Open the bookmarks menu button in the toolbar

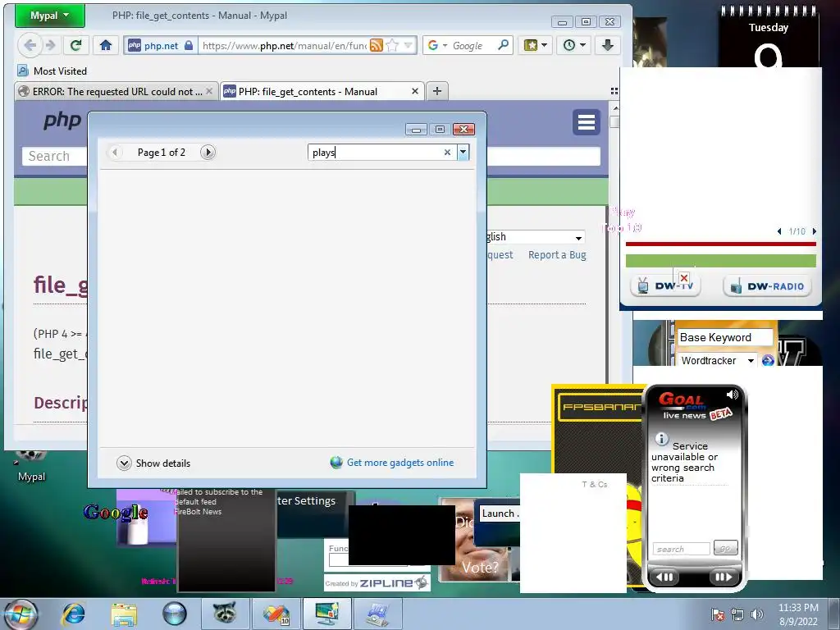[x=536, y=46]
